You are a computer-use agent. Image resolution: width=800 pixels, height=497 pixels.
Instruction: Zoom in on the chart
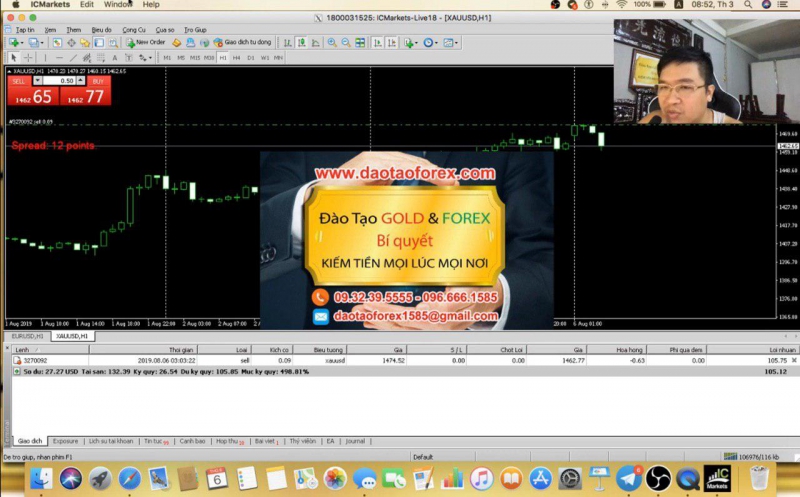point(332,42)
